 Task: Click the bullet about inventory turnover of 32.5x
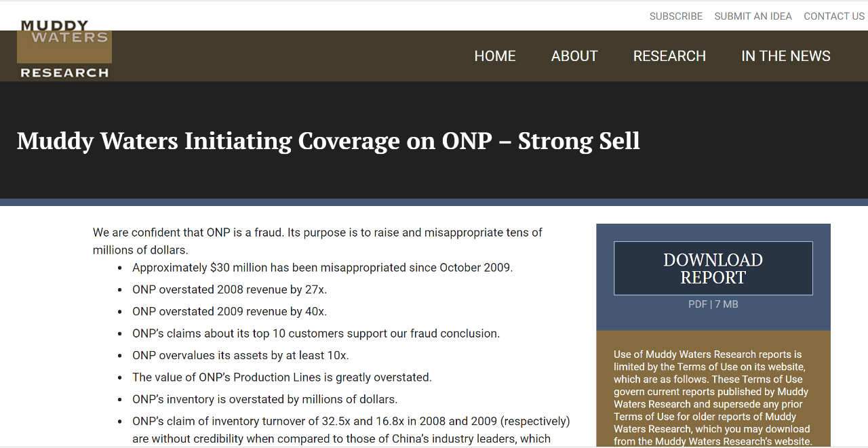[351, 430]
